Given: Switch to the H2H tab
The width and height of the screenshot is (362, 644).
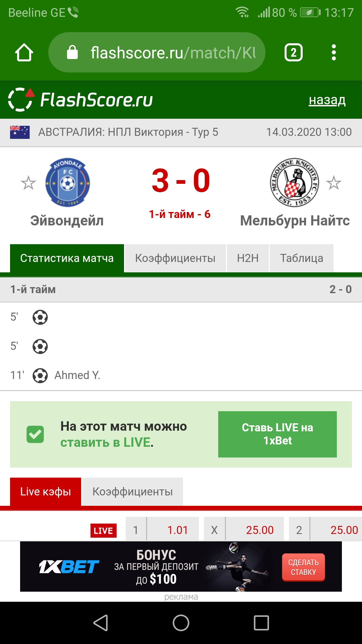Looking at the screenshot, I should click(x=248, y=258).
